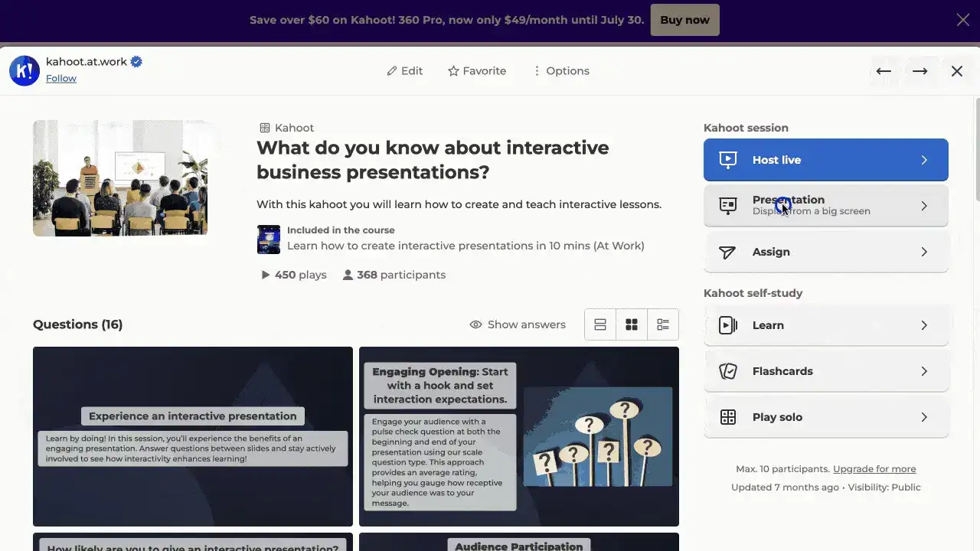The width and height of the screenshot is (980, 551).
Task: Click '450 plays' text
Action: 301,275
